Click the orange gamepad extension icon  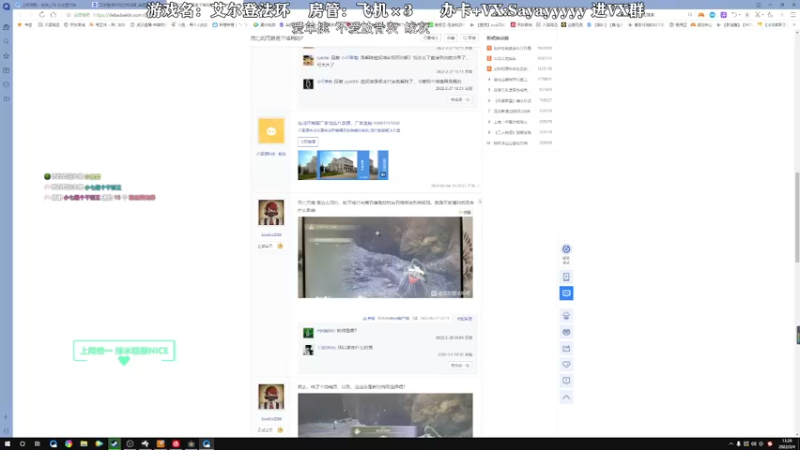point(701,15)
